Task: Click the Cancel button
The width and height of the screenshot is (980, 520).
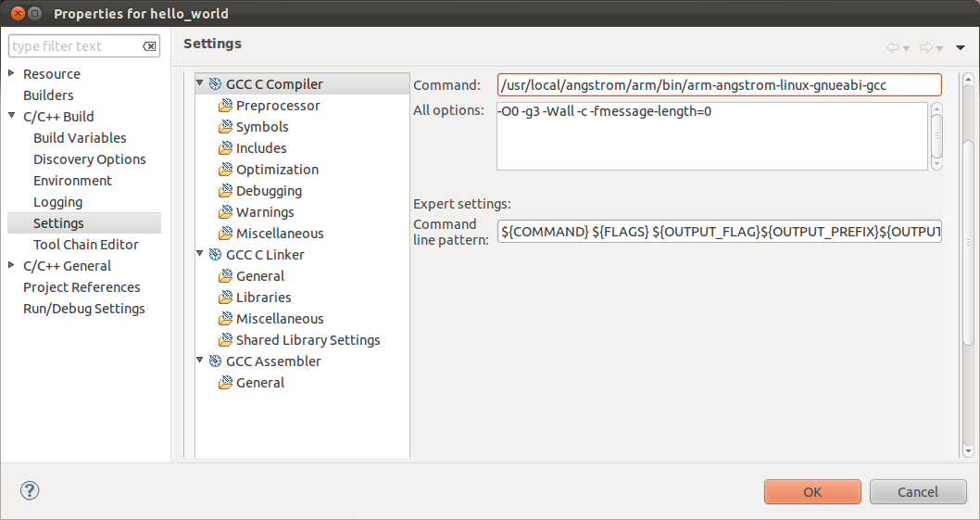Action: coord(918,492)
